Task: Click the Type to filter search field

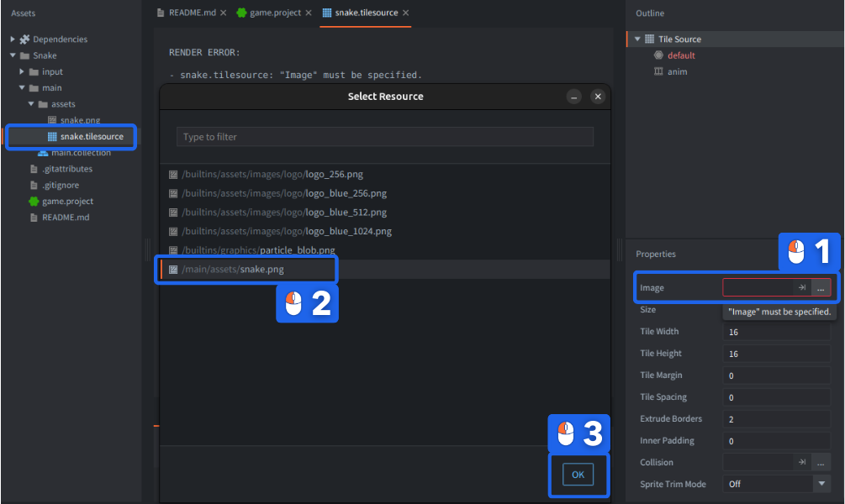Action: pos(384,137)
